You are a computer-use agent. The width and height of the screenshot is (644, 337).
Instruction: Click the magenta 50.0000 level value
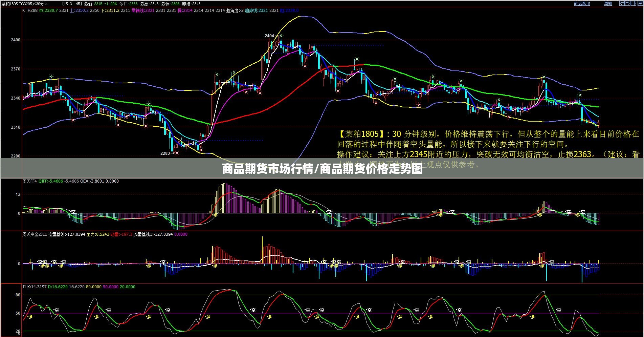click(111, 287)
